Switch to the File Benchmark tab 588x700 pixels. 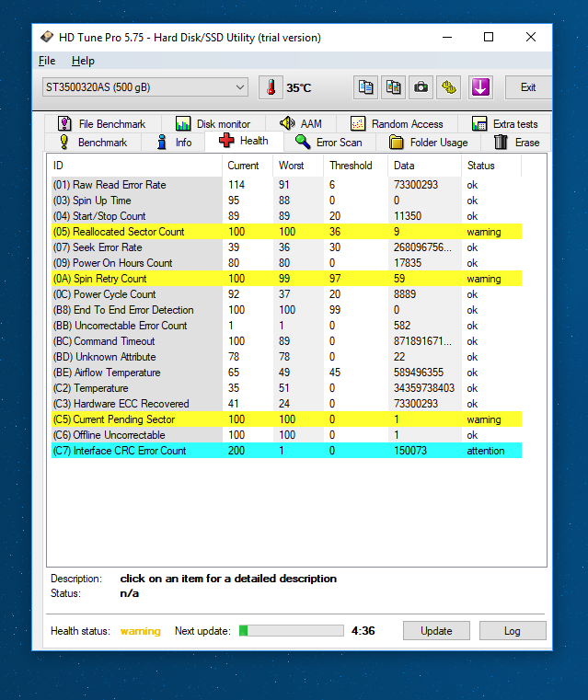[102, 123]
